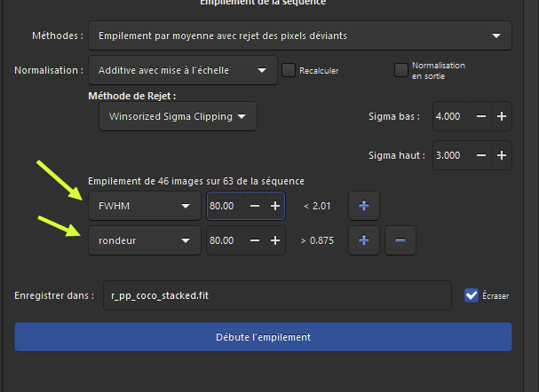Click the Enregistrer dans filename field

277,295
